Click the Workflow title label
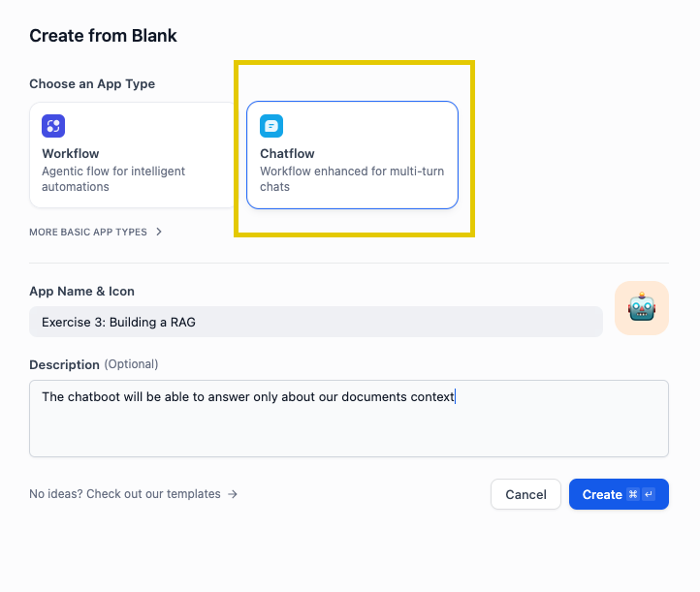This screenshot has width=700, height=592. point(71,154)
